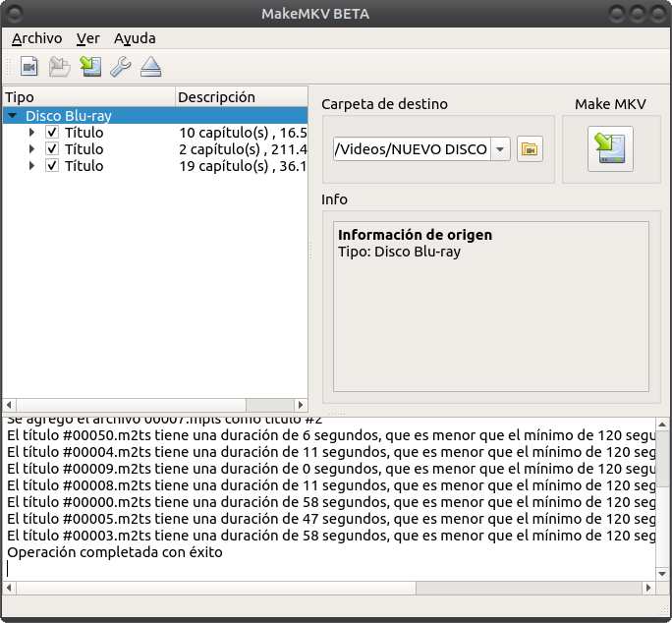Click the log line about #00009.m2ts
The image size is (672, 623).
click(331, 469)
